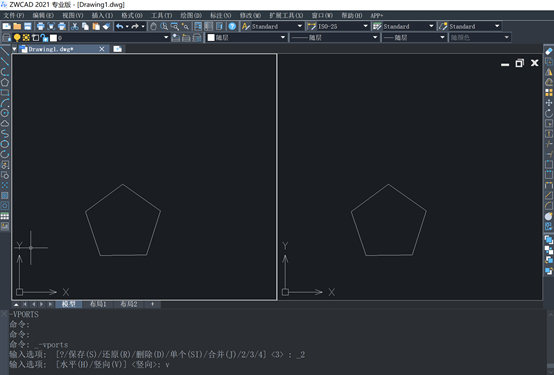Close the command line panel

click(4, 314)
